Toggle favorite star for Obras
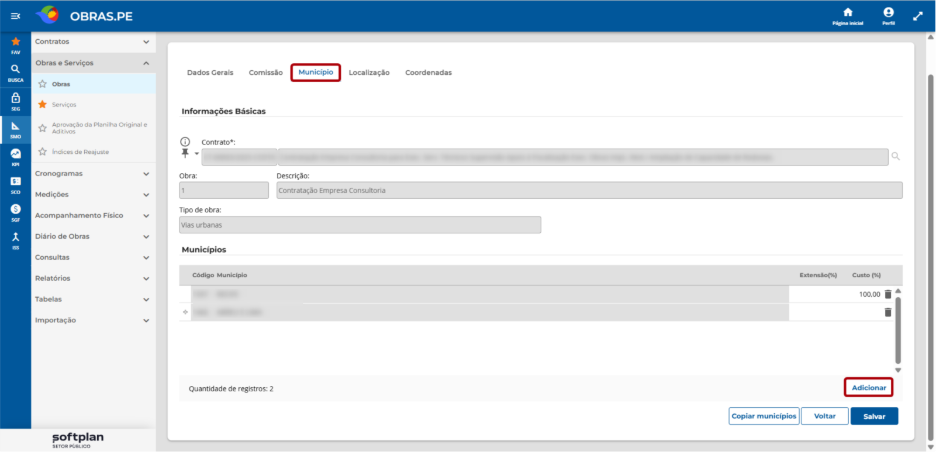Viewport: 936px width, 453px height. (42, 84)
